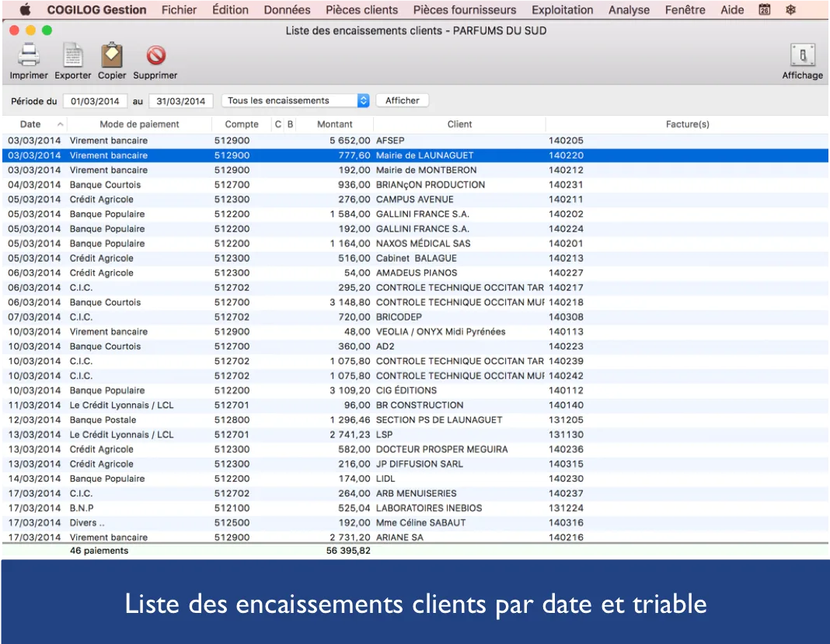Select the CIG ÉDITIONS row
The width and height of the screenshot is (830, 644).
(x=415, y=391)
